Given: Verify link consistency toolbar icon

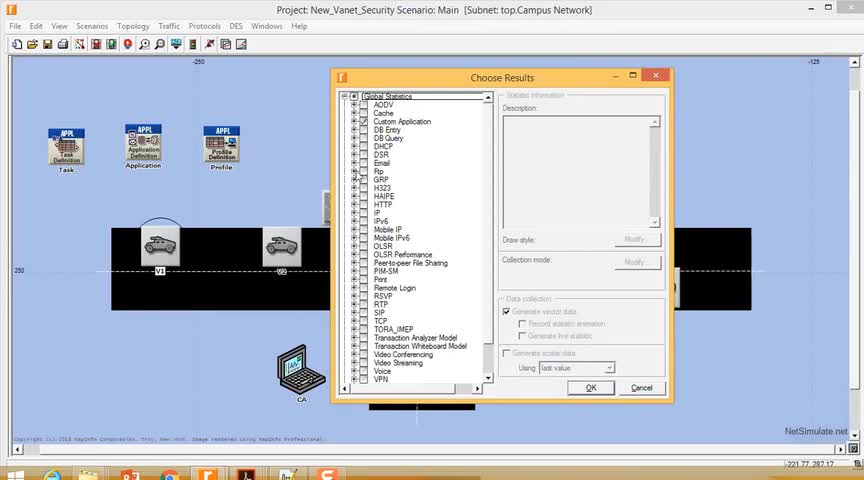Looking at the screenshot, I should click(x=80, y=44).
